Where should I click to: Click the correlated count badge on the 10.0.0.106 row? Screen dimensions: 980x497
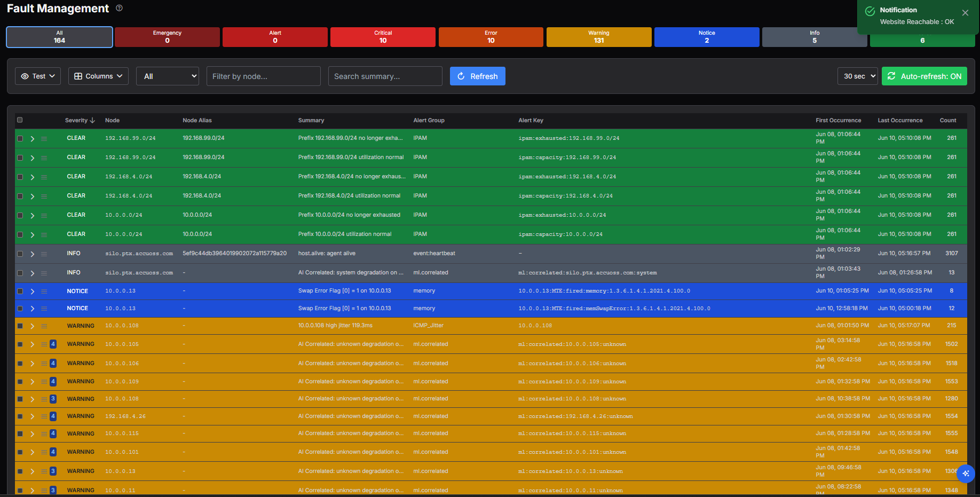click(53, 364)
